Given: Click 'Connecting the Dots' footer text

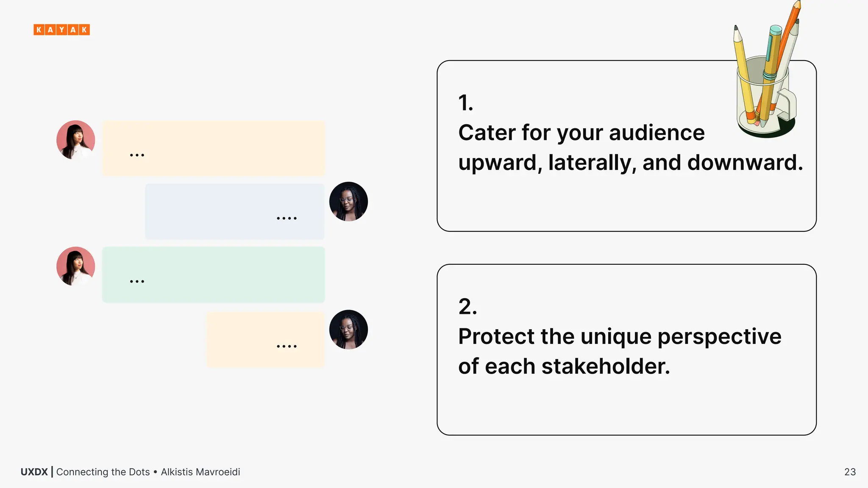Looking at the screenshot, I should 103,472.
